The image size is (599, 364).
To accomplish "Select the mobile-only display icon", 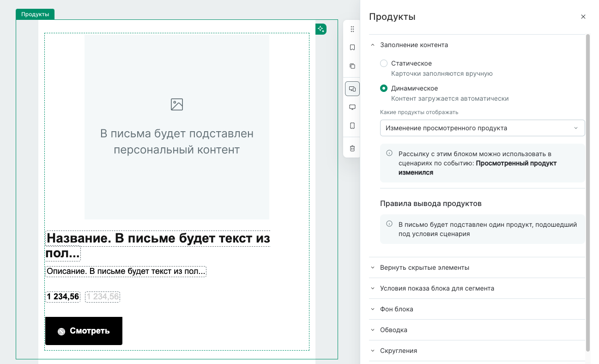I will pyautogui.click(x=352, y=126).
